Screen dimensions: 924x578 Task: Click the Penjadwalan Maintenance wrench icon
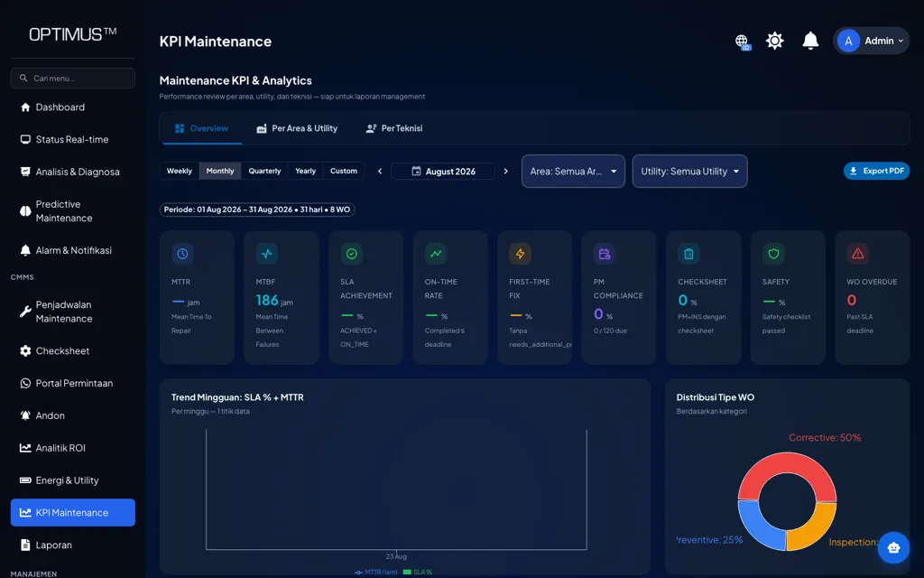[x=25, y=312]
